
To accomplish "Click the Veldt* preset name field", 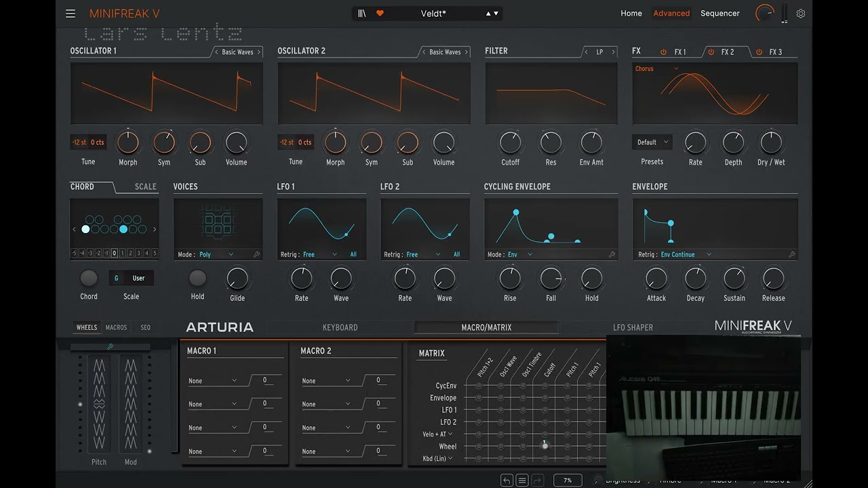I will 434,14.
